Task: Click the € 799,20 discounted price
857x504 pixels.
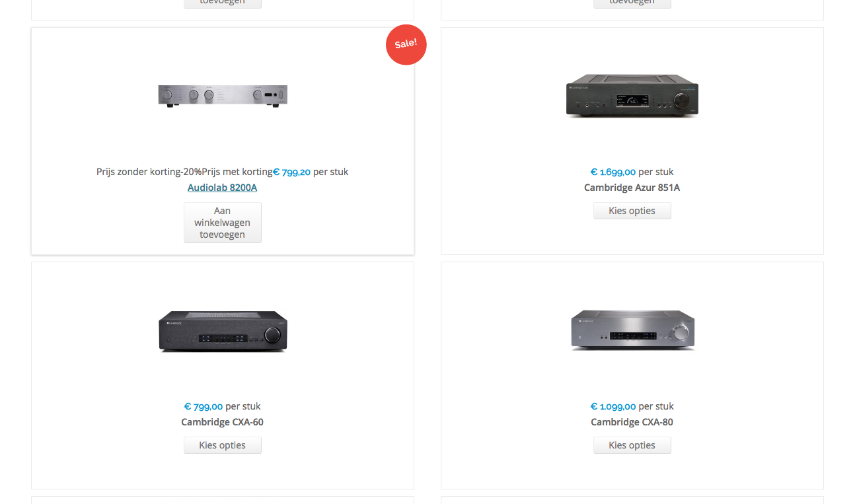Action: pos(291,172)
